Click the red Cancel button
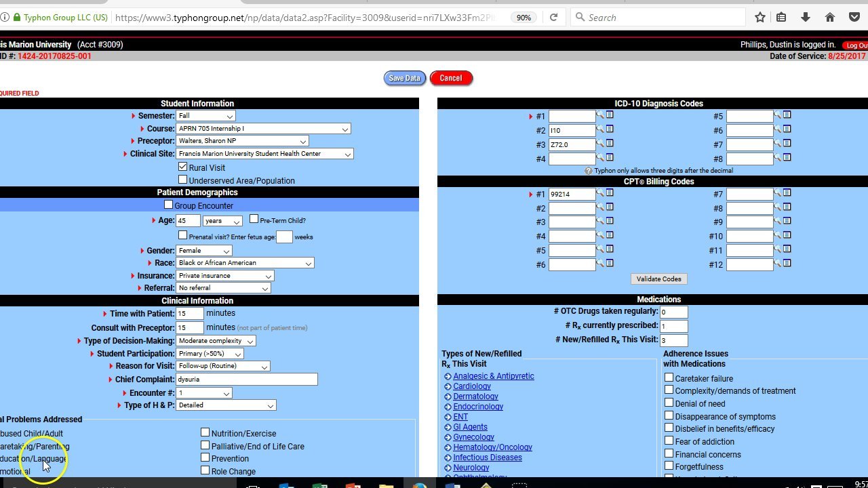 point(451,78)
